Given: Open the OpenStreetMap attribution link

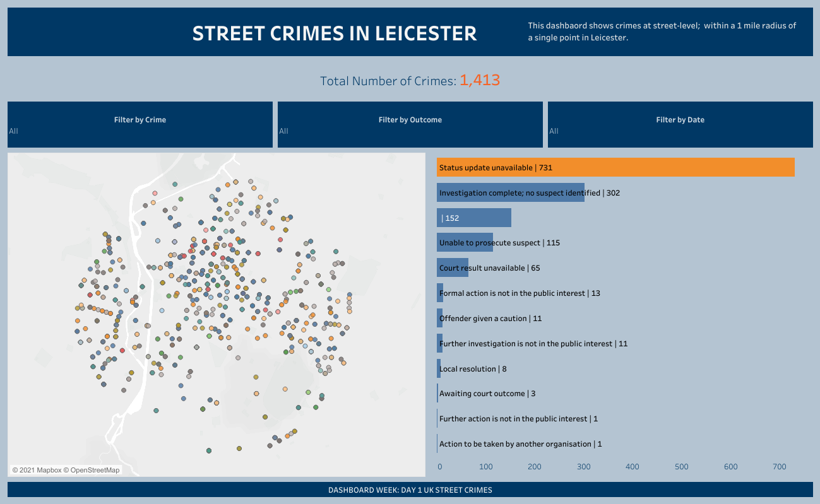Looking at the screenshot, I should (92, 470).
